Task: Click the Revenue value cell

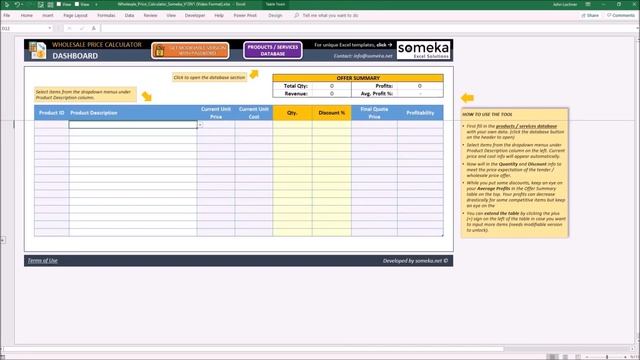Action: click(x=331, y=94)
